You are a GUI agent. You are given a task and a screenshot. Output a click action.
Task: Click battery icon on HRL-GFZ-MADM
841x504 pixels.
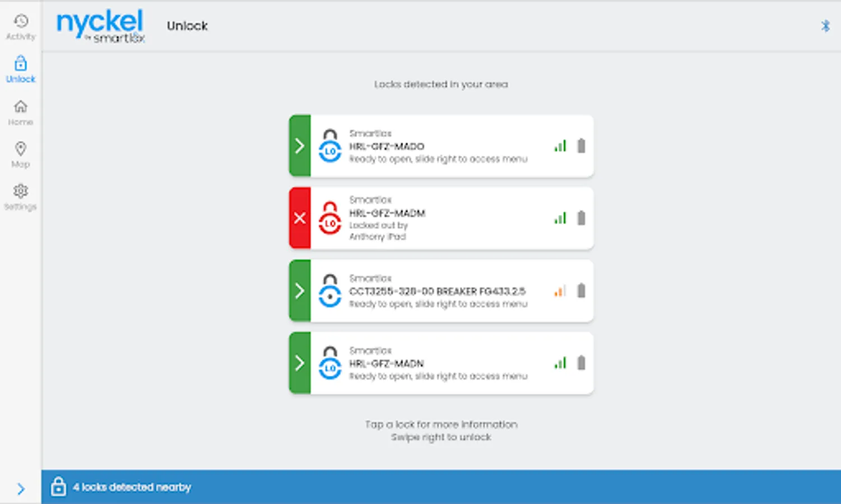click(582, 218)
